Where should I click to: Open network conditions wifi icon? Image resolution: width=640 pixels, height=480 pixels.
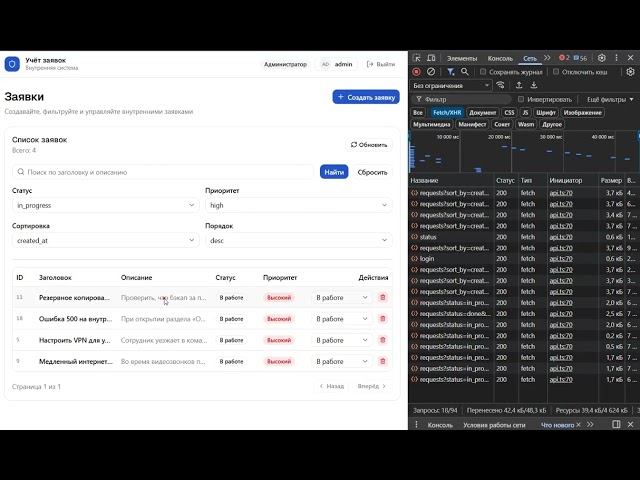[500, 85]
